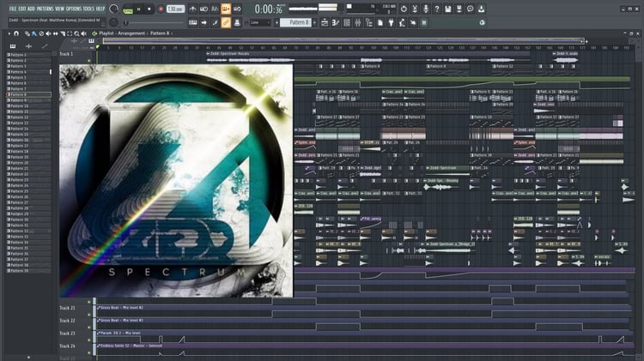The image size is (644, 361).
Task: Open the Line snap dropdown
Action: (x=260, y=22)
